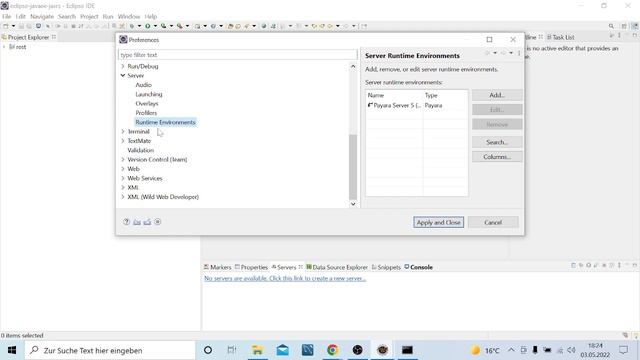Viewport: 640px width, 360px height.
Task: Open the Project menu
Action: coord(89,16)
